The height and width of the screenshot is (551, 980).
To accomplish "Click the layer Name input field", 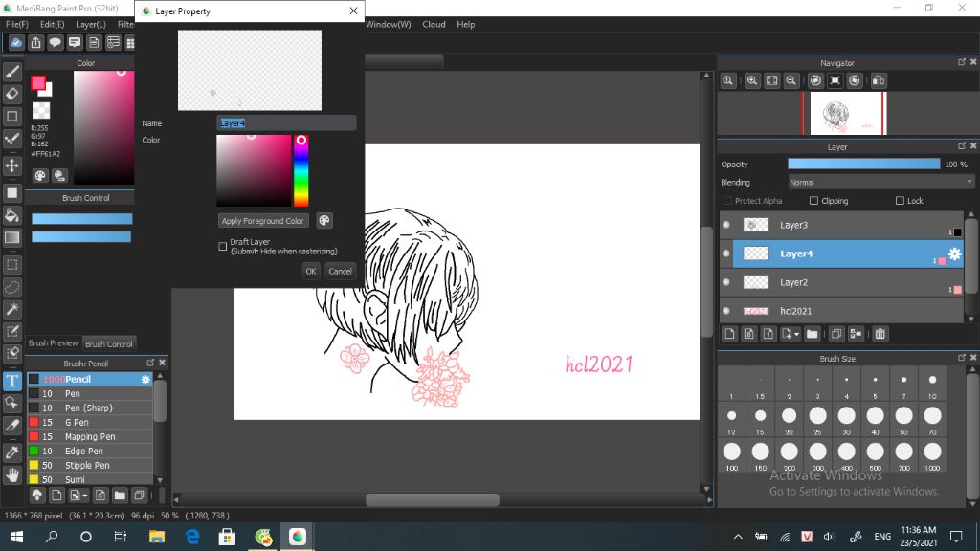I will 286,123.
